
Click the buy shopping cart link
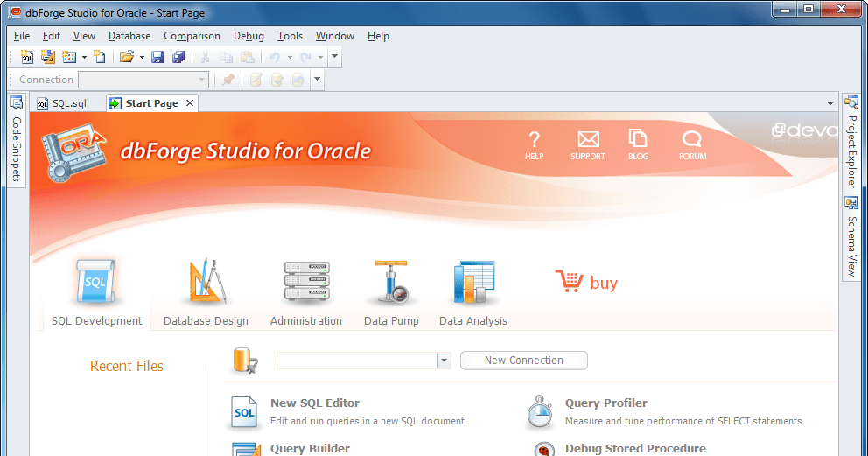(587, 282)
